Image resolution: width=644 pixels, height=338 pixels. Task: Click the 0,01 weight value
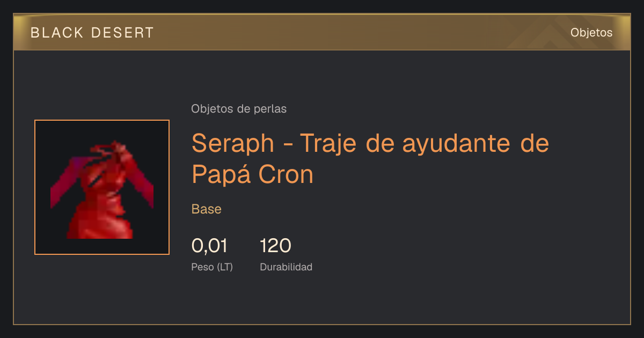pyautogui.click(x=209, y=246)
